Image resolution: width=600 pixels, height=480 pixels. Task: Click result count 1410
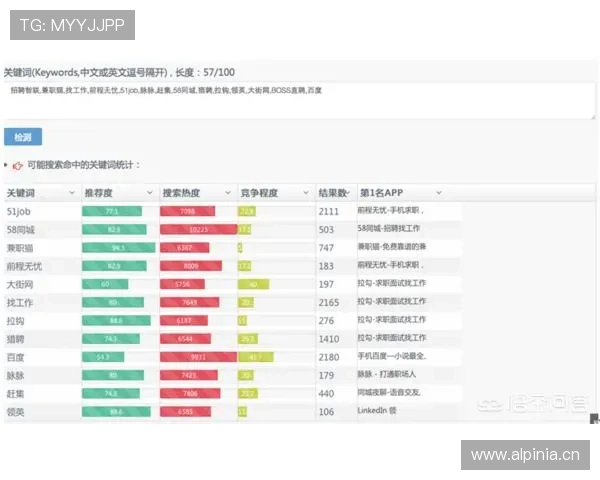[329, 339]
